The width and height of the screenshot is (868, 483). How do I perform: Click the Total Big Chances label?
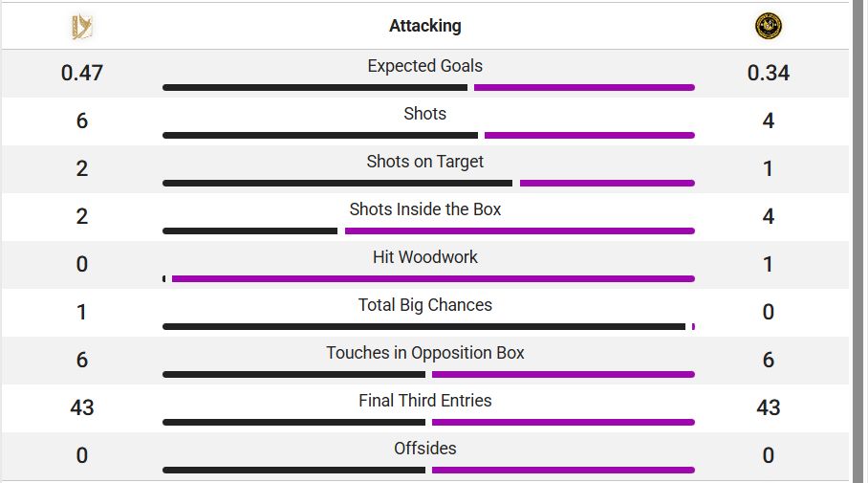click(425, 305)
